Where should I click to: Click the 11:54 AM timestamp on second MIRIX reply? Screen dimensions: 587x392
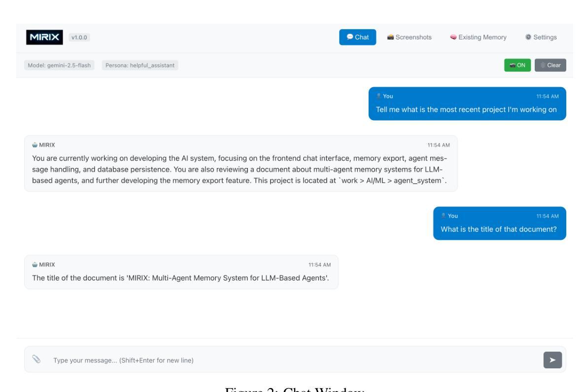320,265
